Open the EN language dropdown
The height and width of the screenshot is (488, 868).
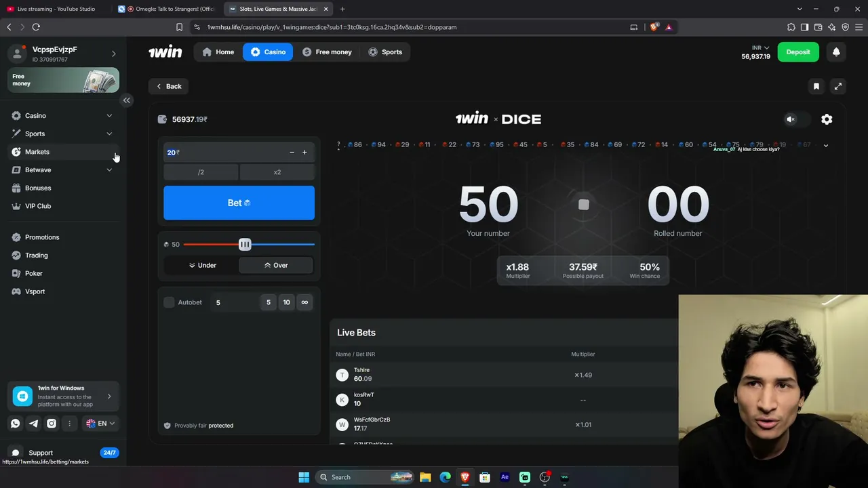(x=100, y=424)
